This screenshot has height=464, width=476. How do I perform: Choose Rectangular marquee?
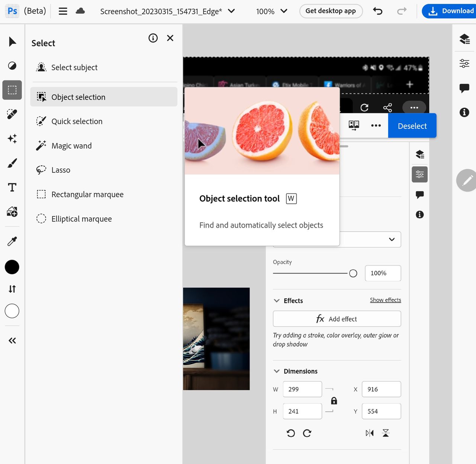pyautogui.click(x=104, y=194)
